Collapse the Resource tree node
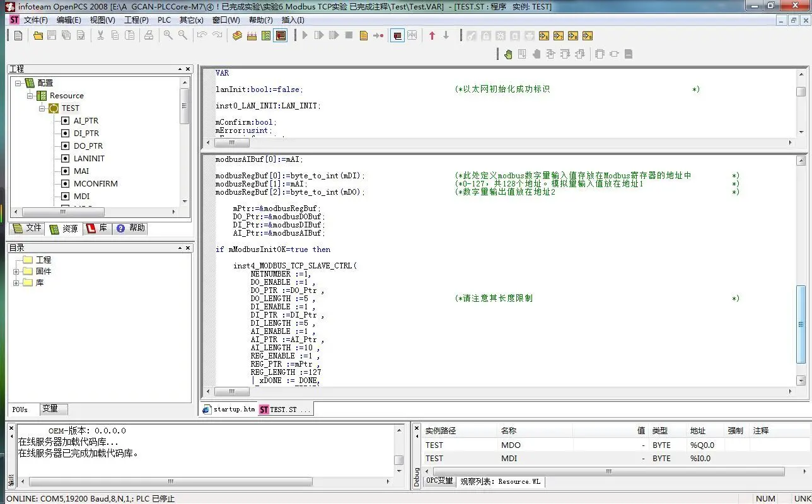The height and width of the screenshot is (504, 812). click(30, 96)
